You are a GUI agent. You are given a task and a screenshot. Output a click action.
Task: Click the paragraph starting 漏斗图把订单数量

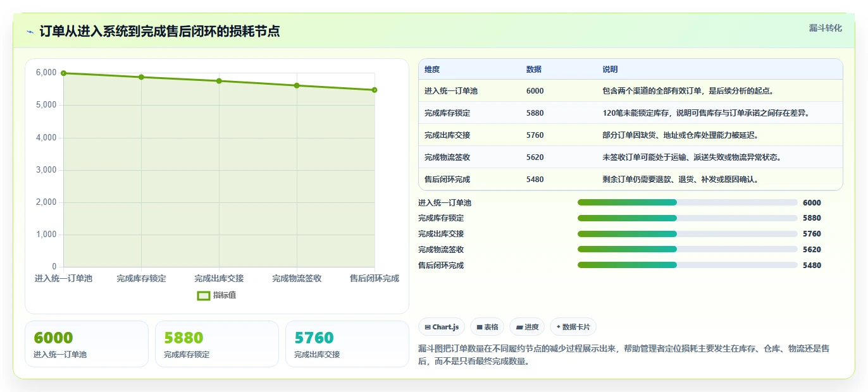tap(624, 355)
